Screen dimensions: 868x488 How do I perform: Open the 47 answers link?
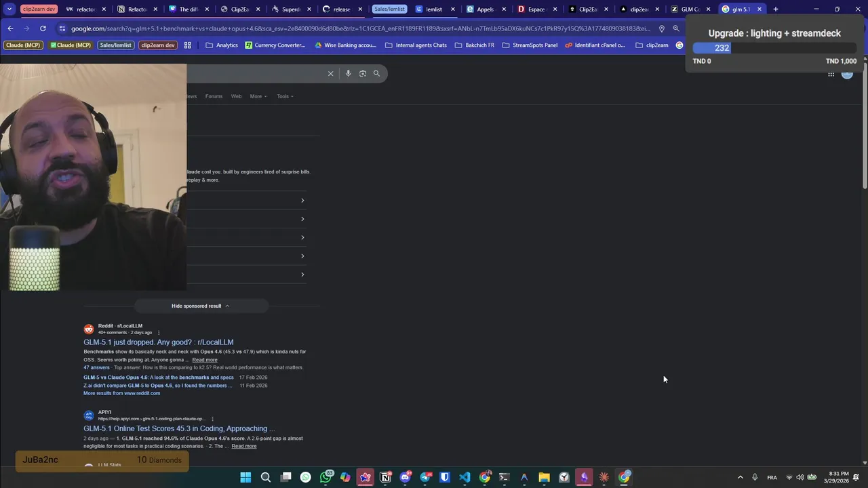click(96, 367)
